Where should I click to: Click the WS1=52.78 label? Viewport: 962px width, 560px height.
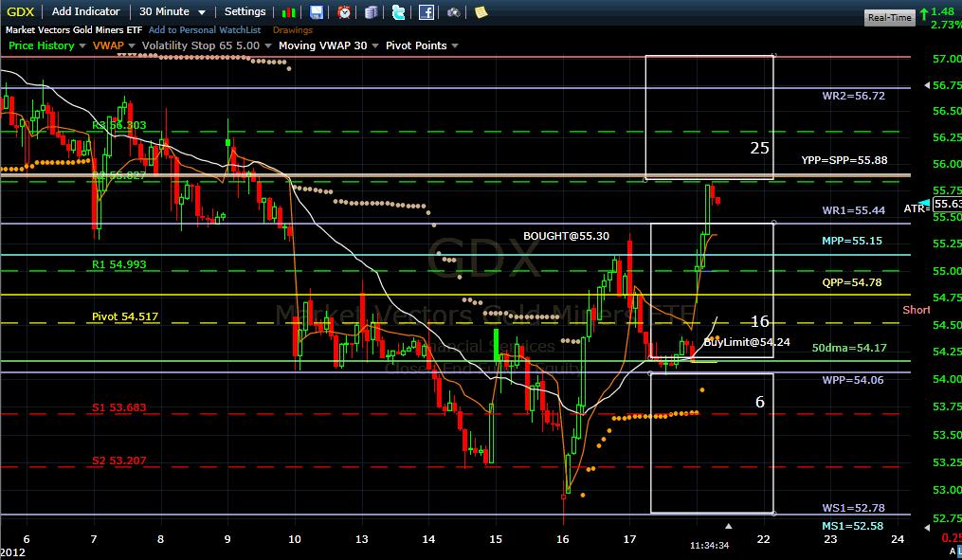(853, 508)
